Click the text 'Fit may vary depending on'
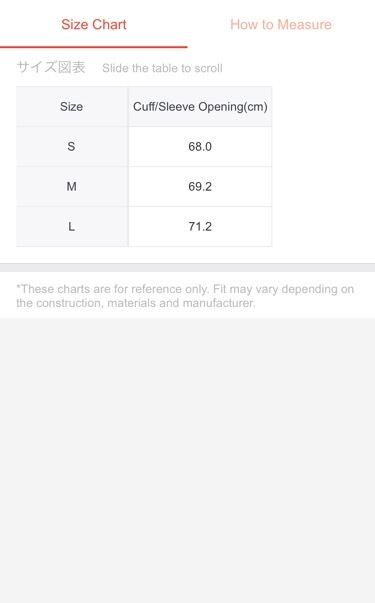 [x=283, y=289]
